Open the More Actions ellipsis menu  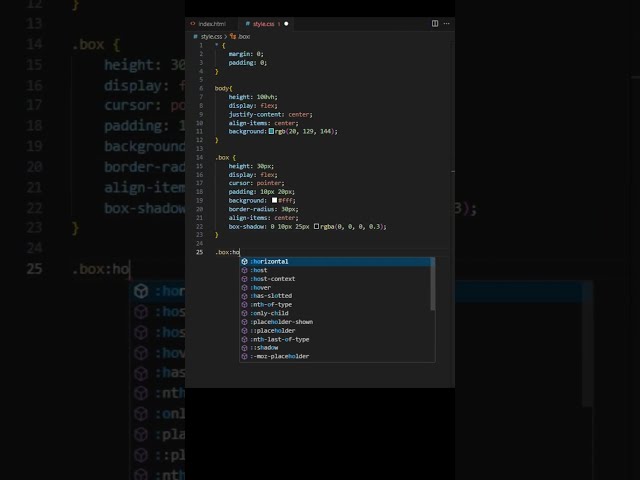click(447, 24)
